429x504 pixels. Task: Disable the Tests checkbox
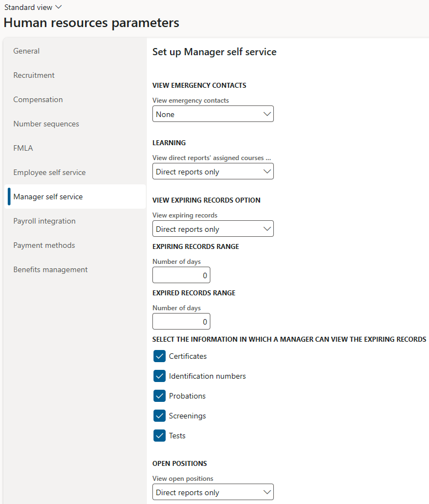pyautogui.click(x=160, y=436)
